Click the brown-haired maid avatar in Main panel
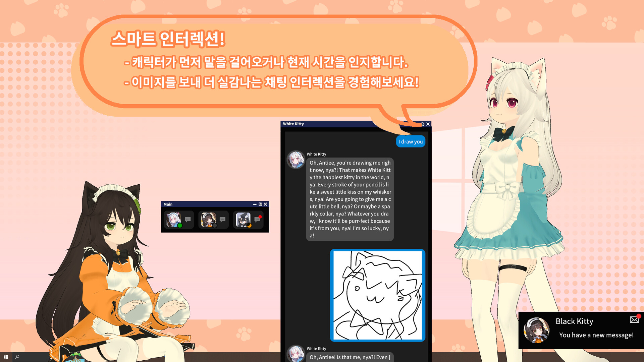The width and height of the screenshot is (644, 362). 208,220
